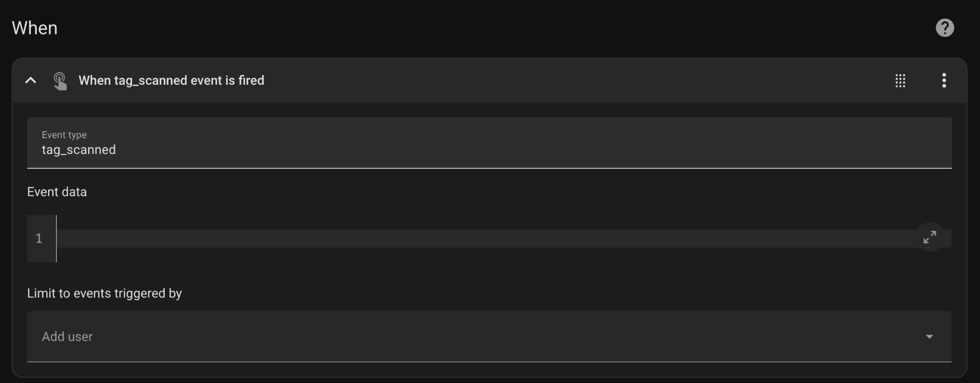
Task: Click the When section heading
Action: 34,28
